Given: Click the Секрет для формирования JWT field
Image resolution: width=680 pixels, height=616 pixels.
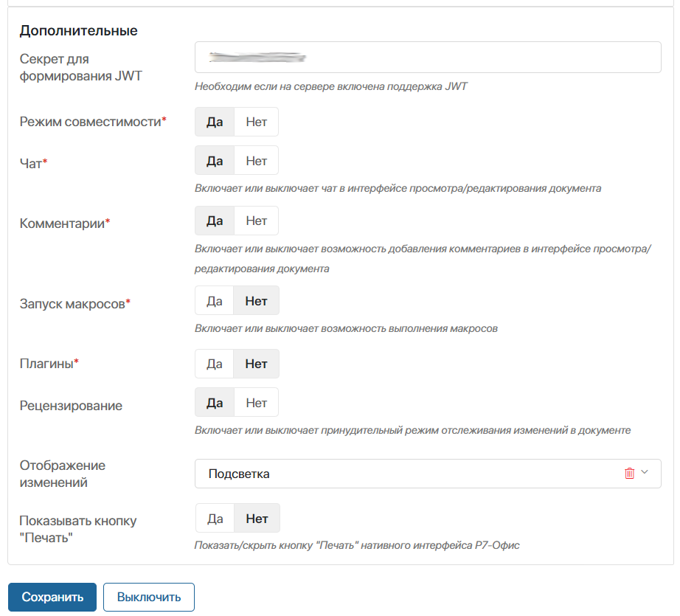Looking at the screenshot, I should (x=428, y=58).
